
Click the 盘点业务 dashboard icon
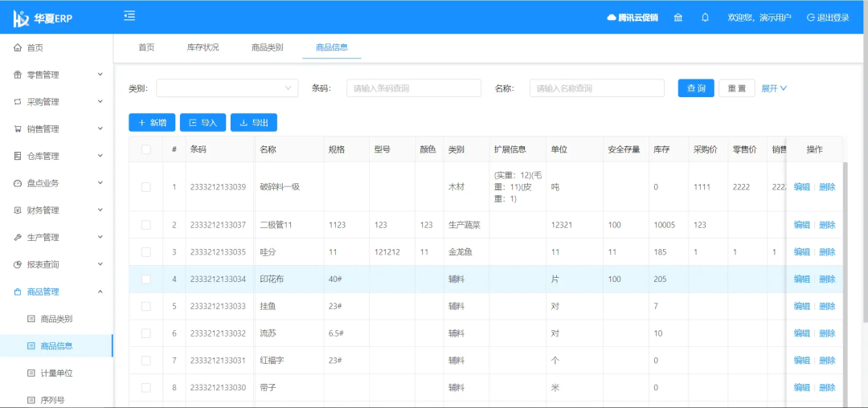18,184
